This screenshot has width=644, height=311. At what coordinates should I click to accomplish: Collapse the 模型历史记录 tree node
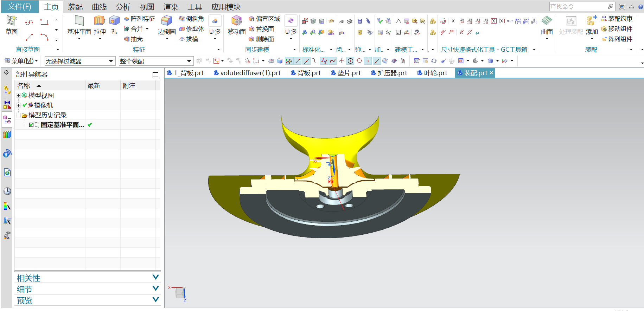19,115
